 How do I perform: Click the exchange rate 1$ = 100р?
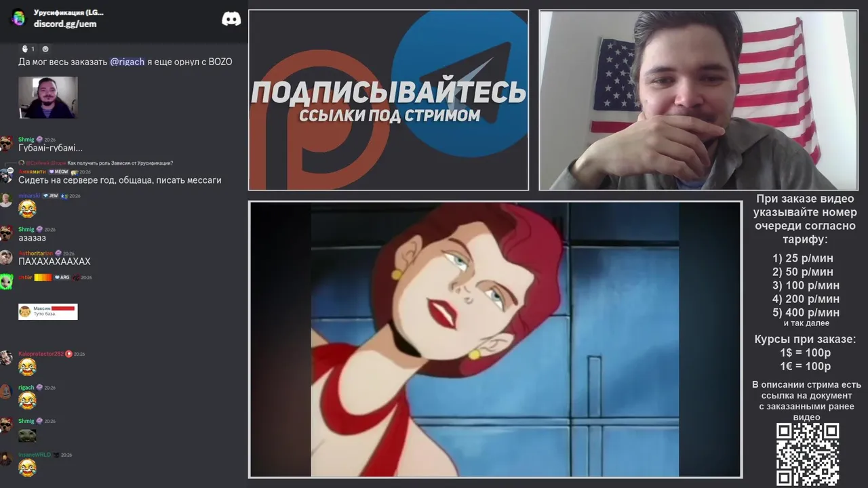point(806,353)
